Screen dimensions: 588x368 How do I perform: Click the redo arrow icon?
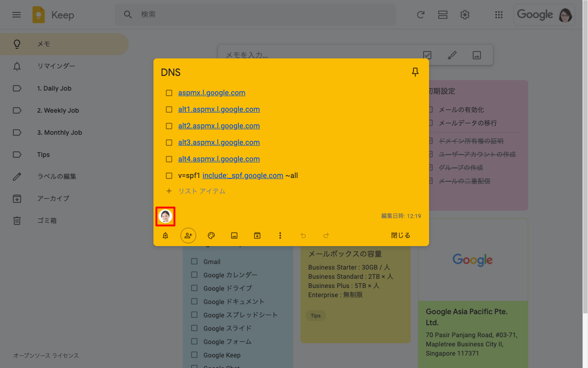point(326,236)
